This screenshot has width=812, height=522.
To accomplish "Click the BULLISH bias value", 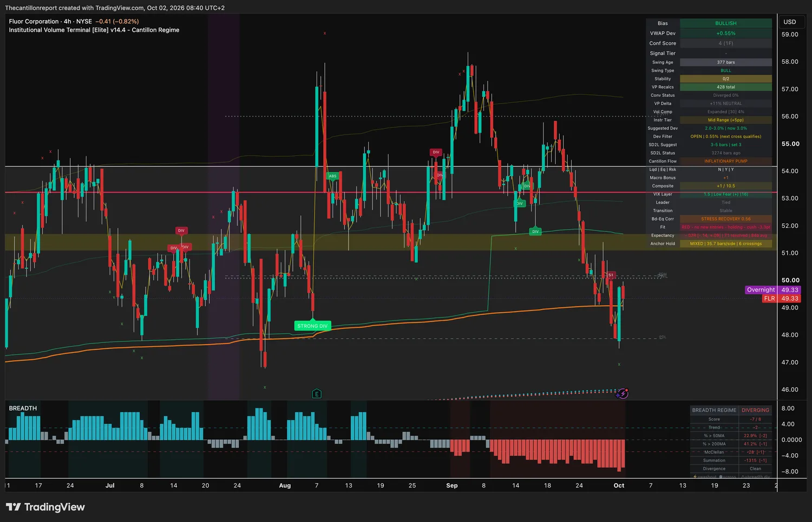I will coord(726,23).
